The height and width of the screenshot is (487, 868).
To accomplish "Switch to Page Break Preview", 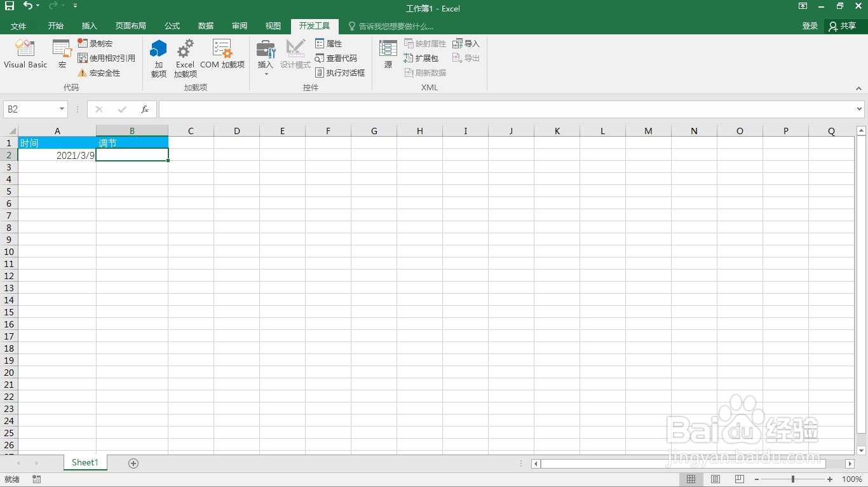I will click(x=739, y=479).
